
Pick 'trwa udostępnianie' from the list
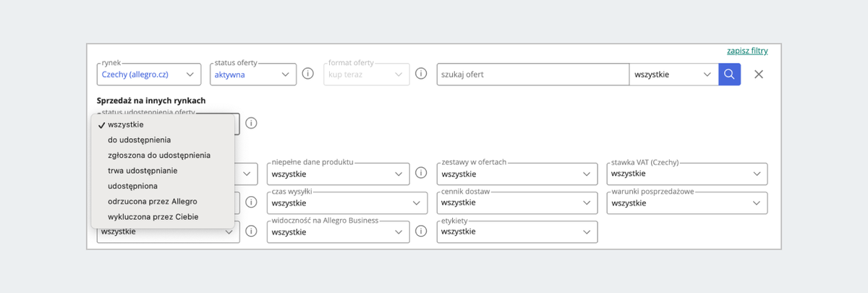142,171
